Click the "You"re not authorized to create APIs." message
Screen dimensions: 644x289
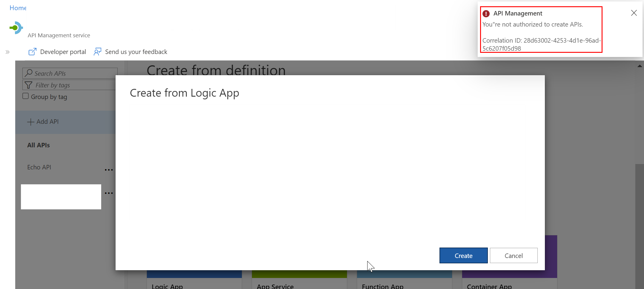click(x=533, y=24)
